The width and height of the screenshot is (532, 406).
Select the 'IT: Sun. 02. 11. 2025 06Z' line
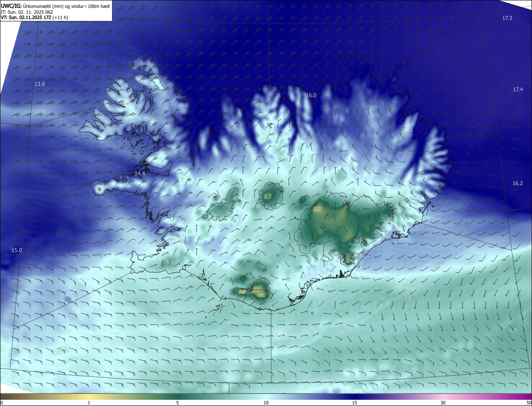[27, 12]
